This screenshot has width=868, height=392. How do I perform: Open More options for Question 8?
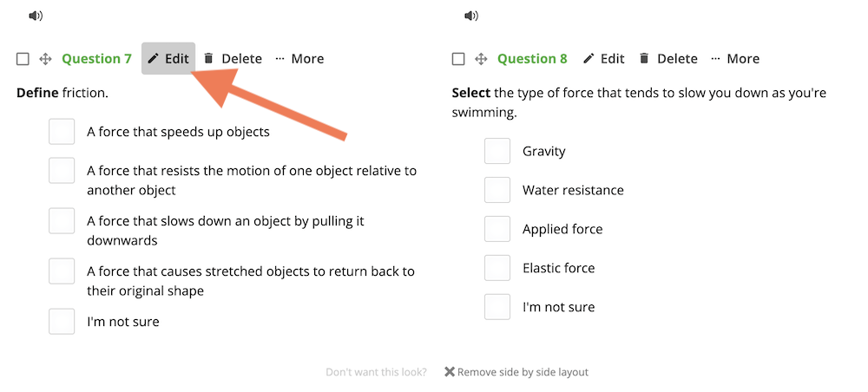[735, 59]
